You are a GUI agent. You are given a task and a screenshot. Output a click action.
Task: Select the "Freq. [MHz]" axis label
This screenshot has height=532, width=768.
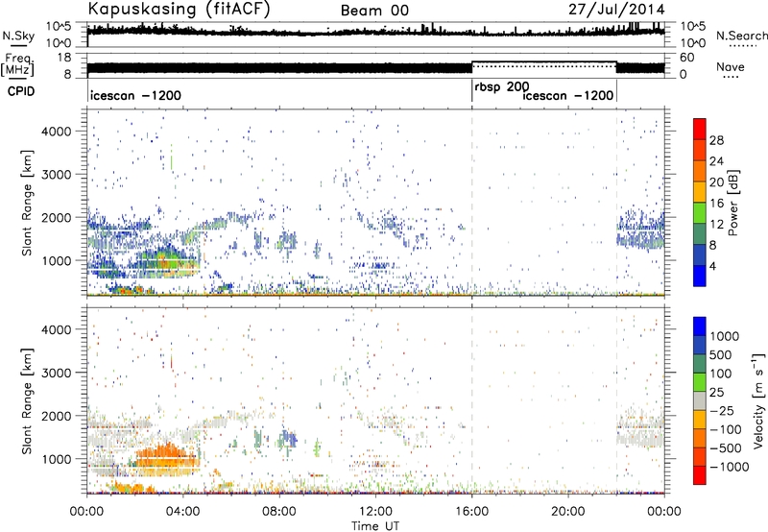(17, 64)
